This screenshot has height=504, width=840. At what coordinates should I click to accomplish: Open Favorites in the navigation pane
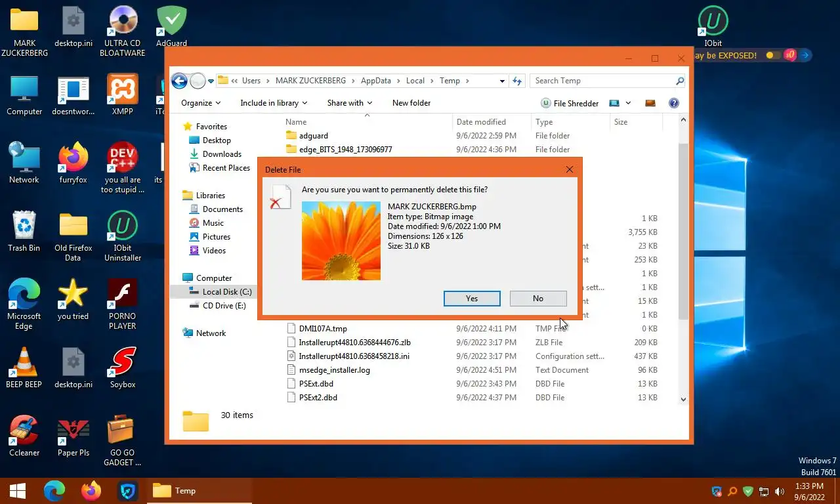(x=211, y=127)
